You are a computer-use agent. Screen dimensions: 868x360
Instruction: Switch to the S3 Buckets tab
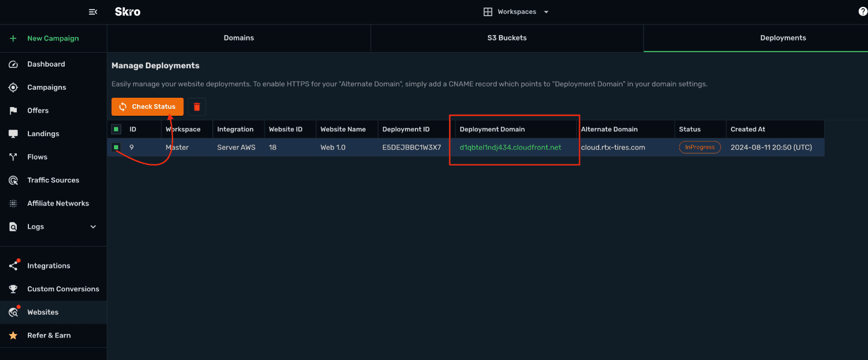coord(507,38)
